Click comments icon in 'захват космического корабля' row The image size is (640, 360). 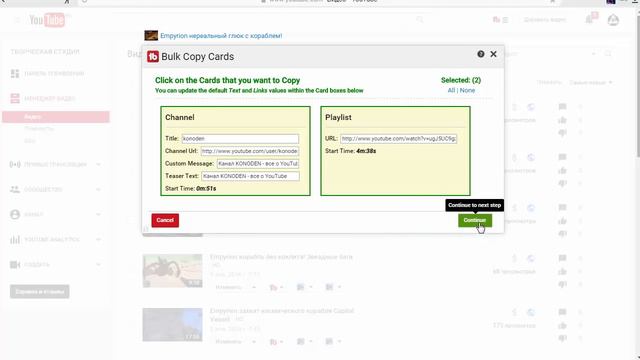562,312
